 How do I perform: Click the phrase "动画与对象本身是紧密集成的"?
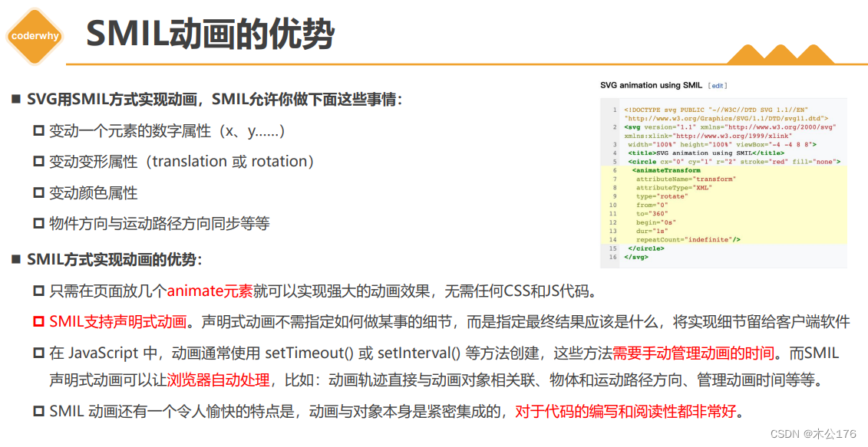coord(404,411)
